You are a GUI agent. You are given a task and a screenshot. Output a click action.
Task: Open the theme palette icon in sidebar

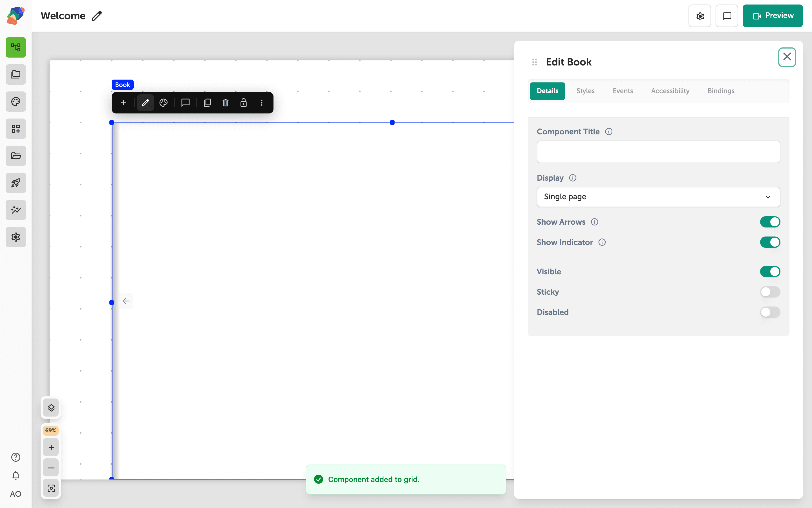(x=16, y=102)
